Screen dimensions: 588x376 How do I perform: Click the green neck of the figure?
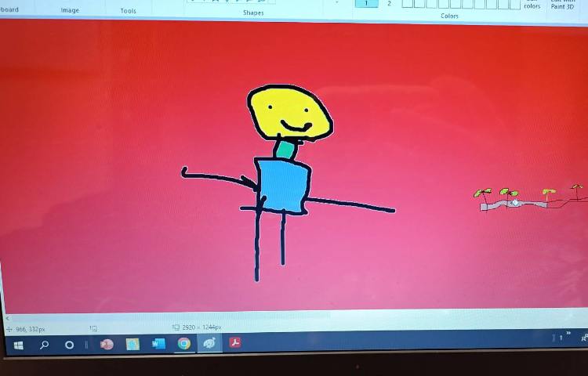[x=285, y=149]
